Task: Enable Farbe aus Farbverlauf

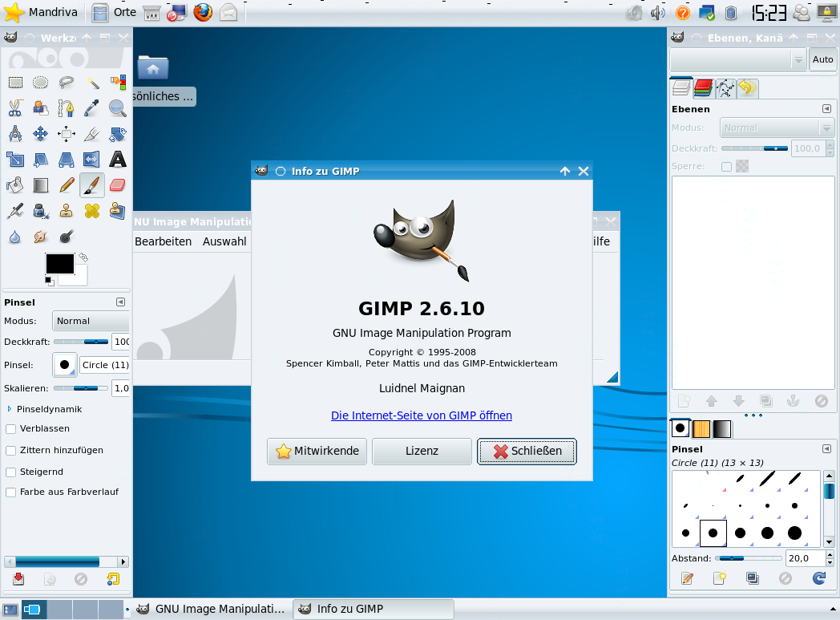Action: [10, 492]
